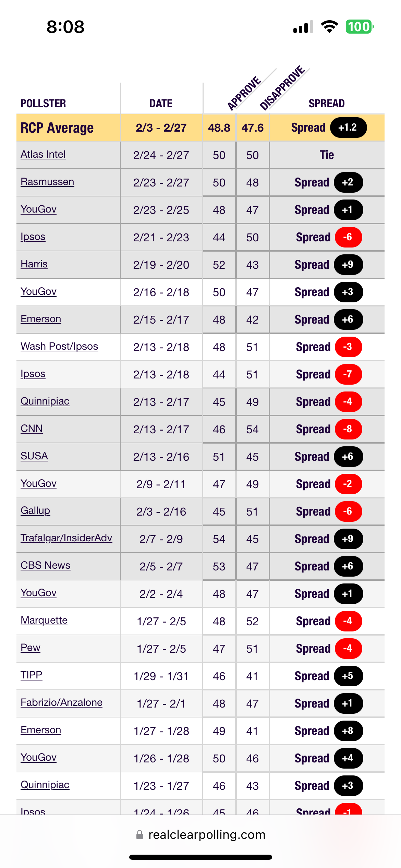The height and width of the screenshot is (868, 401).
Task: Tap the RCP Average +1.2 spread badge
Action: point(348,128)
